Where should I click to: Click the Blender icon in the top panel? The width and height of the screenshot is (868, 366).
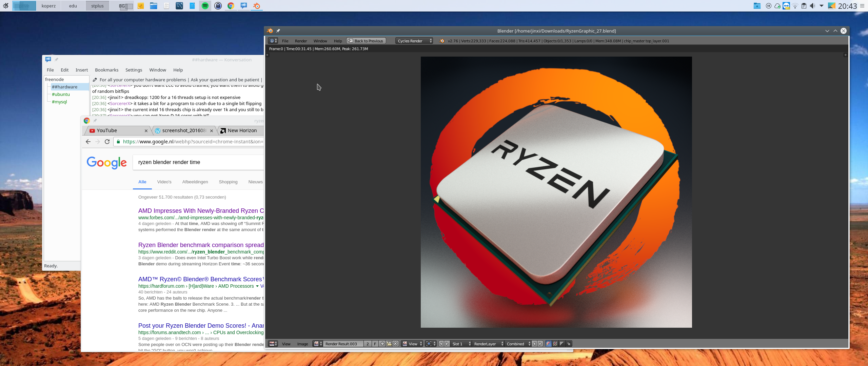coord(257,6)
